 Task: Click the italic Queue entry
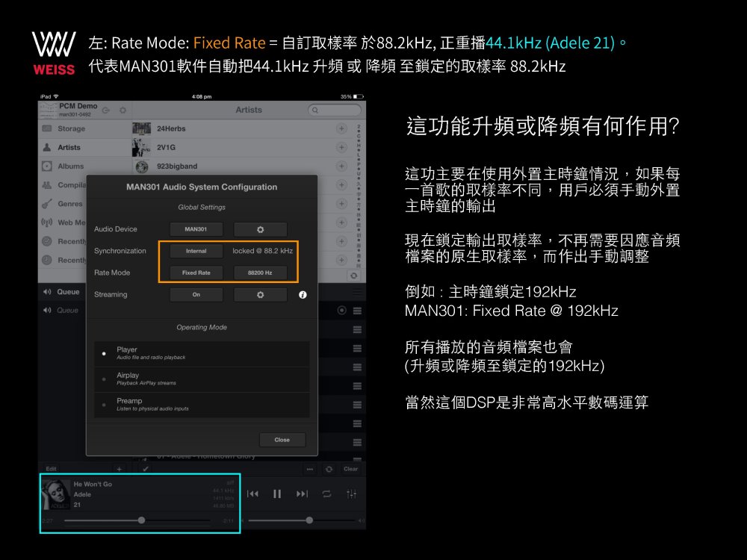tap(67, 311)
